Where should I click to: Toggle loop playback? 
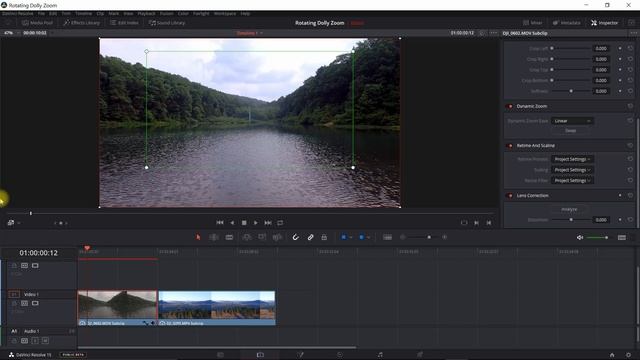(x=280, y=223)
